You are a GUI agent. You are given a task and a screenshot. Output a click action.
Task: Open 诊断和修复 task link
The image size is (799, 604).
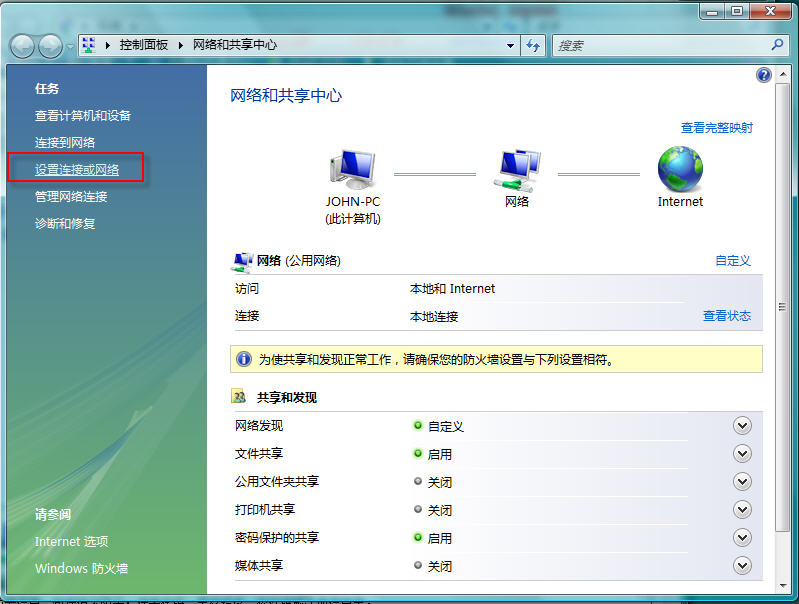[65, 224]
